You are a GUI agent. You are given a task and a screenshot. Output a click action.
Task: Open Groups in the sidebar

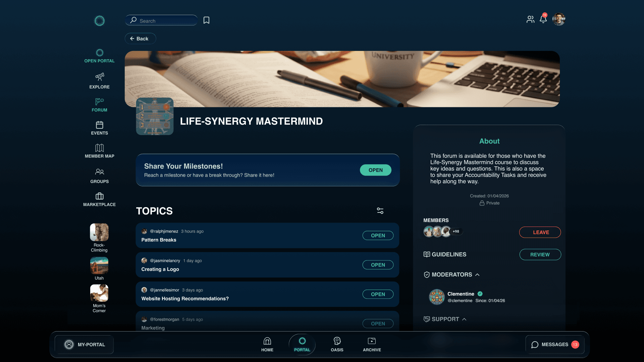coord(99,172)
